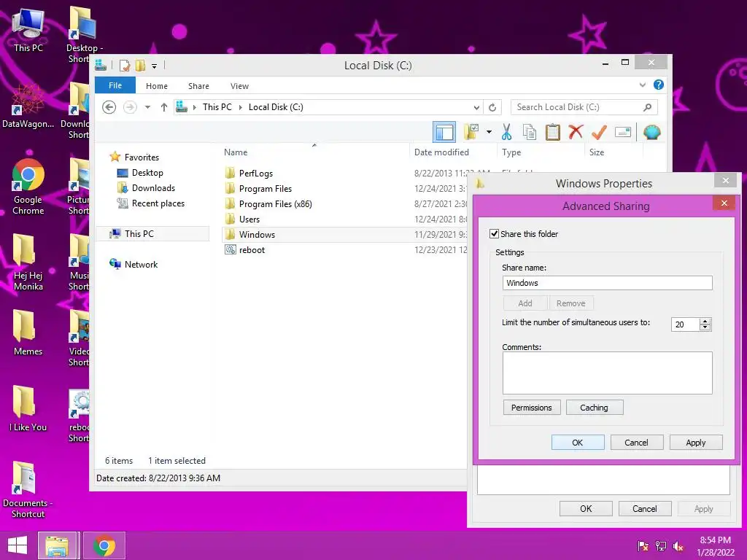The width and height of the screenshot is (747, 560).
Task: Select the Users folder
Action: tap(249, 219)
